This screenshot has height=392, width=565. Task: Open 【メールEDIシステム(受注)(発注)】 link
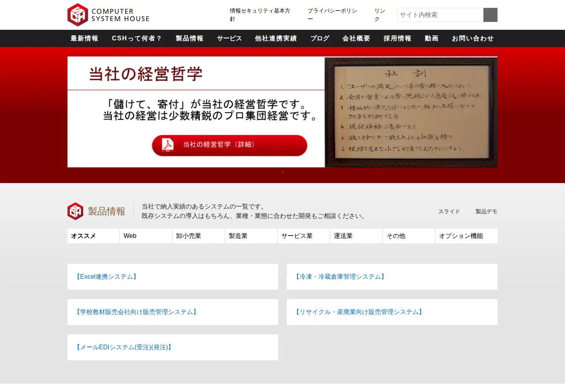(x=124, y=347)
